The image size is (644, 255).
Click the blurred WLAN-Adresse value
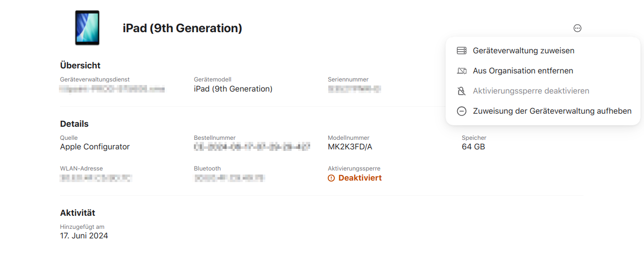pos(96,178)
